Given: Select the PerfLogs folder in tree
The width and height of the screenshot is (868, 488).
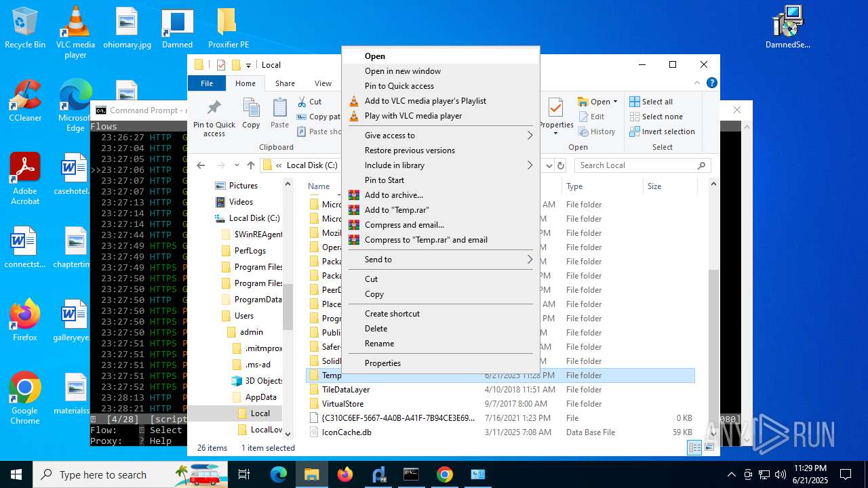Looking at the screenshot, I should [x=243, y=251].
